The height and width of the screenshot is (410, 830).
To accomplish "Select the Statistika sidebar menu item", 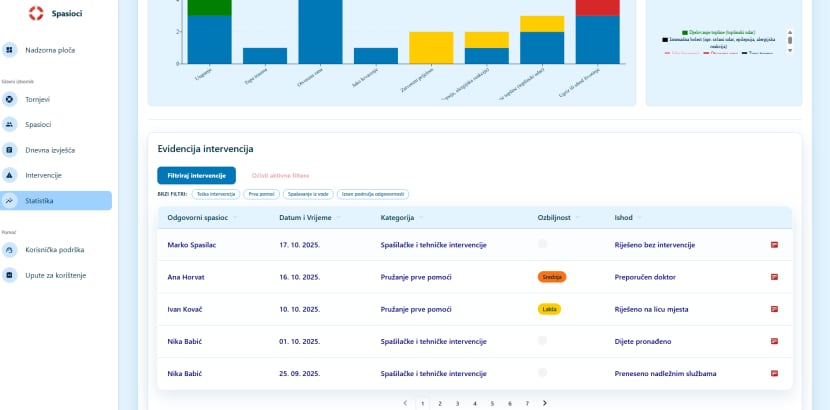I will pyautogui.click(x=56, y=201).
